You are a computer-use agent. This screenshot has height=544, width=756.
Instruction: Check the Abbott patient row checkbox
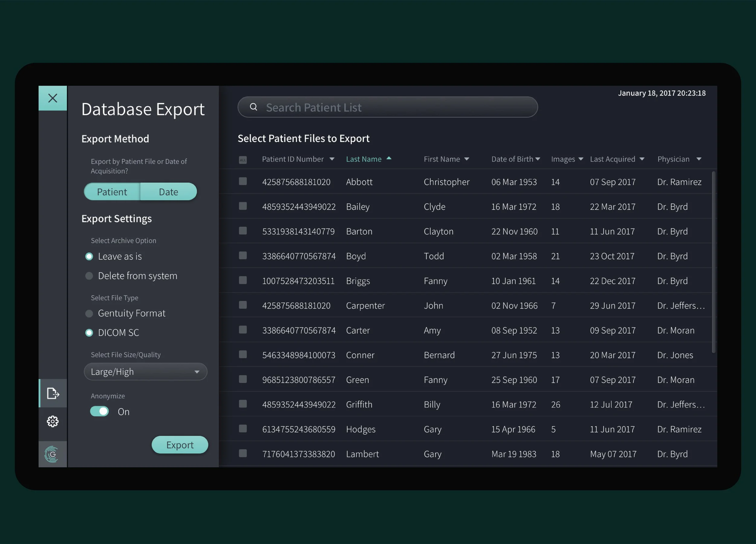pyautogui.click(x=243, y=181)
